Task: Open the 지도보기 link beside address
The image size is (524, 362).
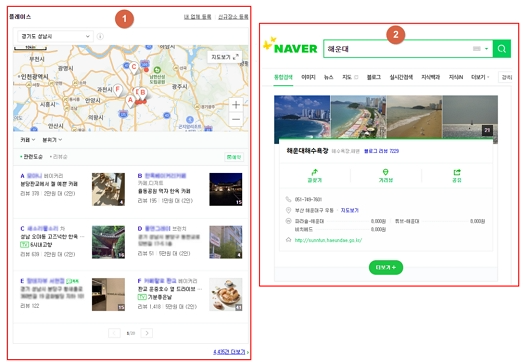Action: coord(350,210)
